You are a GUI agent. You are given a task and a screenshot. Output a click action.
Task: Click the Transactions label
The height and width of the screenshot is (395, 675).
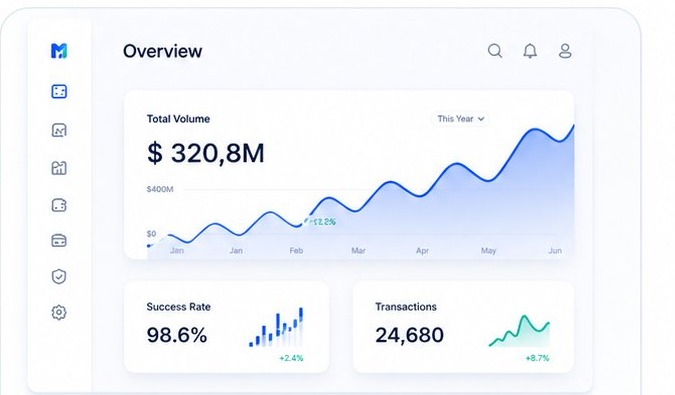[x=406, y=307]
